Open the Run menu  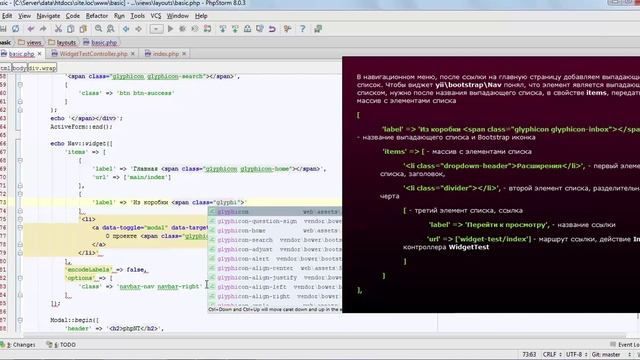click(x=119, y=16)
